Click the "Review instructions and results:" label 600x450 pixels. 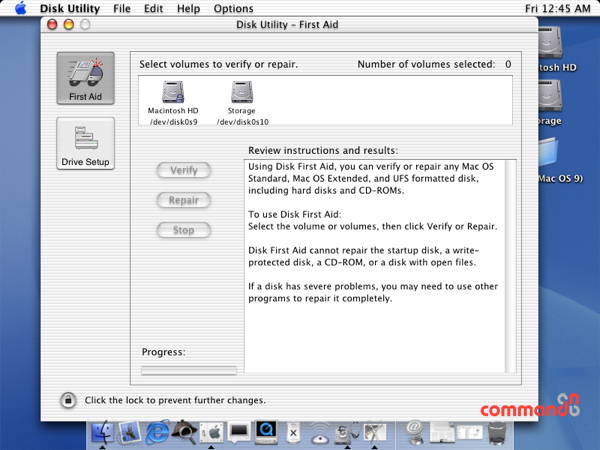coord(323,150)
